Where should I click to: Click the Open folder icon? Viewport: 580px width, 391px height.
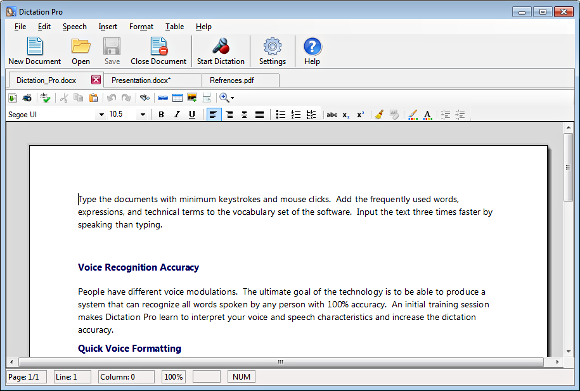(x=81, y=51)
